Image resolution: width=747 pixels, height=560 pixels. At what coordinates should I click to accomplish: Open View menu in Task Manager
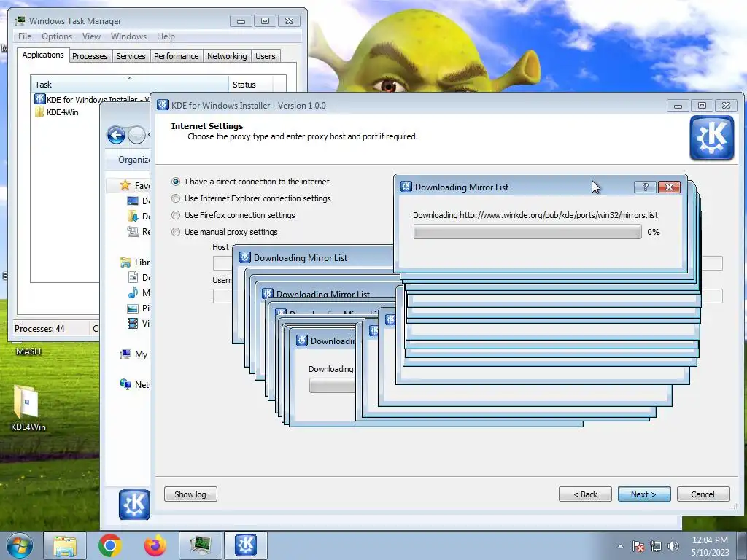pos(91,36)
